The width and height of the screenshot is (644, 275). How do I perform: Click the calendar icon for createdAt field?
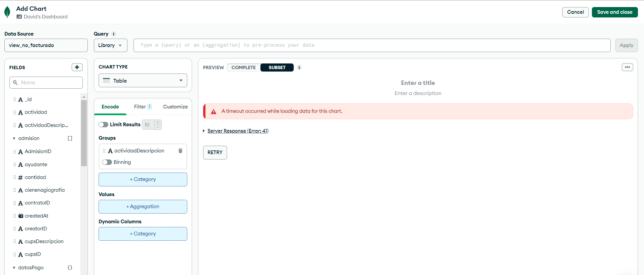click(21, 216)
